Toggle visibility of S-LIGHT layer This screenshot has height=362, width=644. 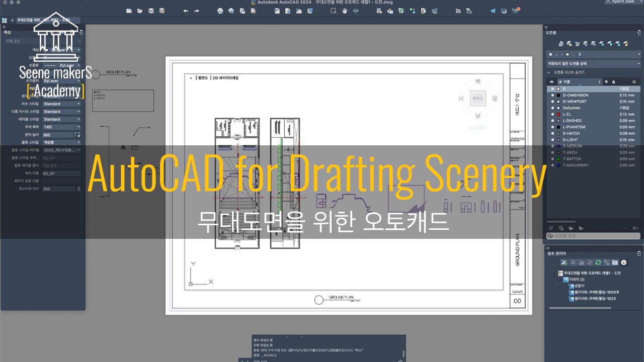click(552, 140)
